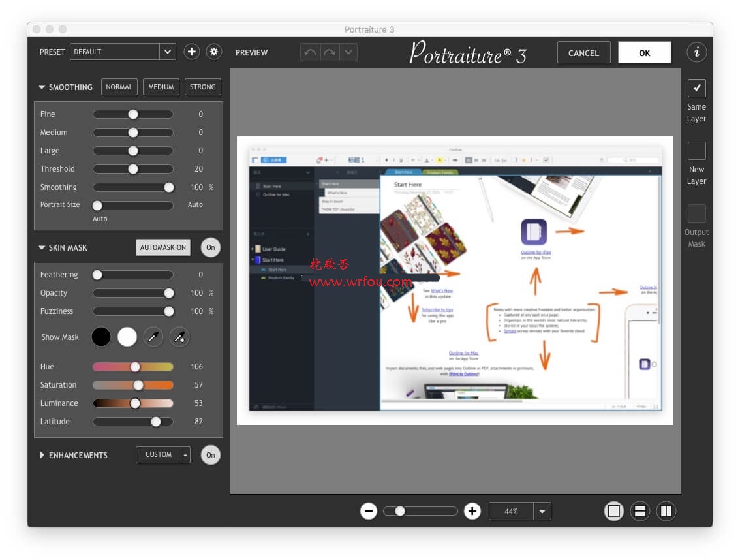Toggle the Same Layer checkbox

[696, 88]
